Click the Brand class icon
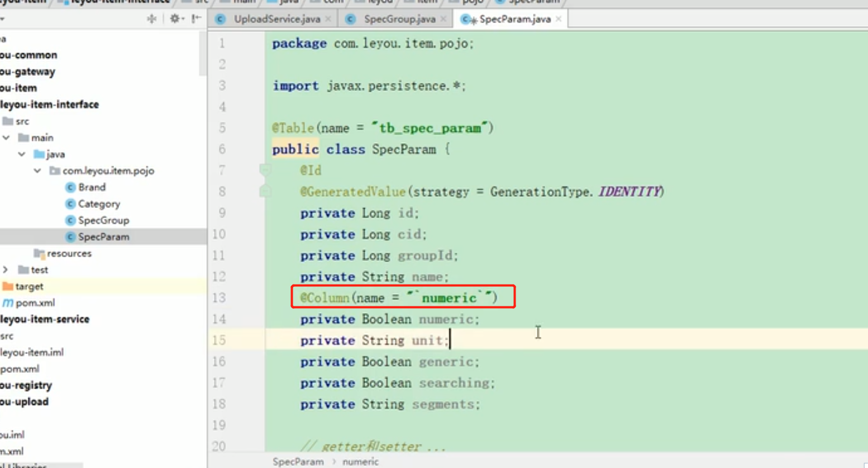 70,187
